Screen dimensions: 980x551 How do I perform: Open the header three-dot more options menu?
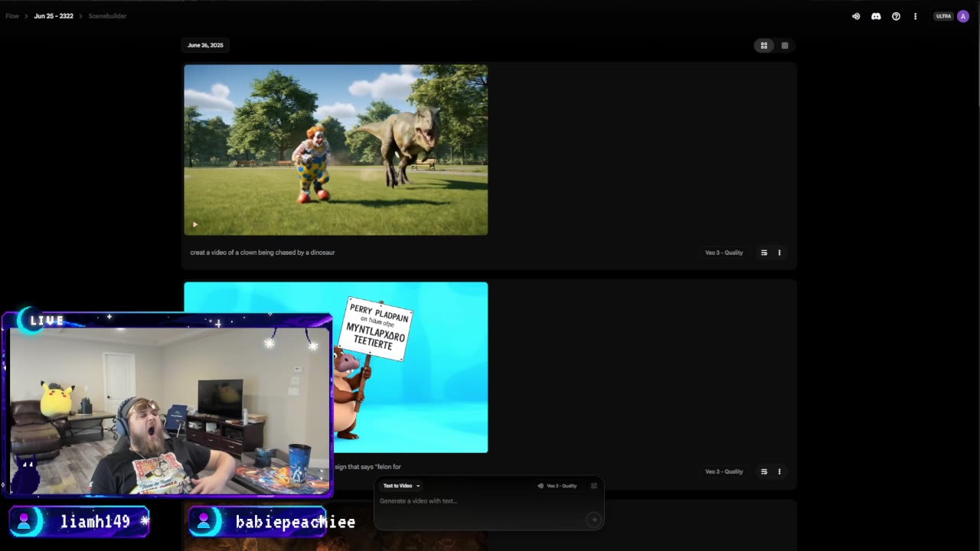(x=915, y=16)
